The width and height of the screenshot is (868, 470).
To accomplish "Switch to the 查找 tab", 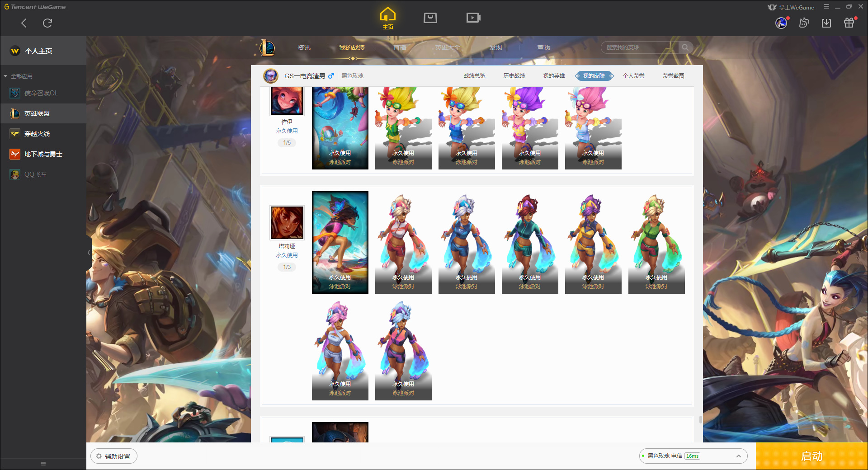I will point(543,47).
